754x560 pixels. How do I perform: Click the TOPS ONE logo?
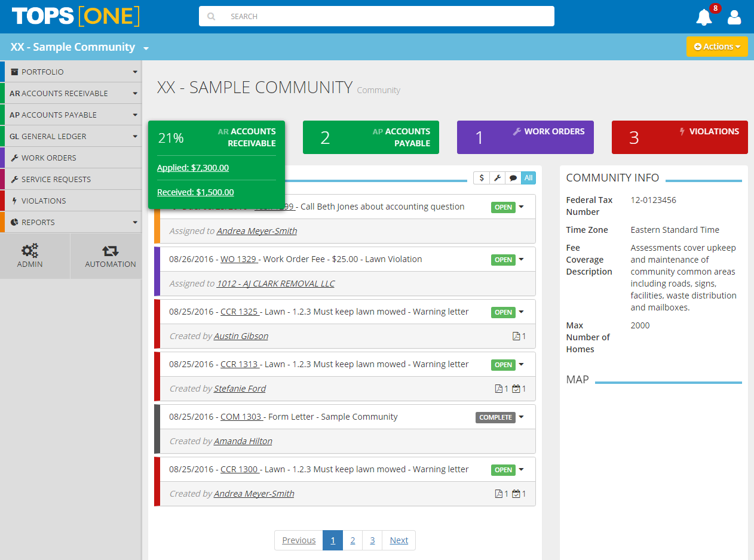click(75, 17)
